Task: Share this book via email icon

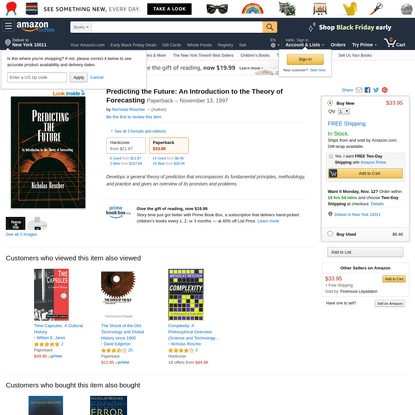Action: coord(359,90)
